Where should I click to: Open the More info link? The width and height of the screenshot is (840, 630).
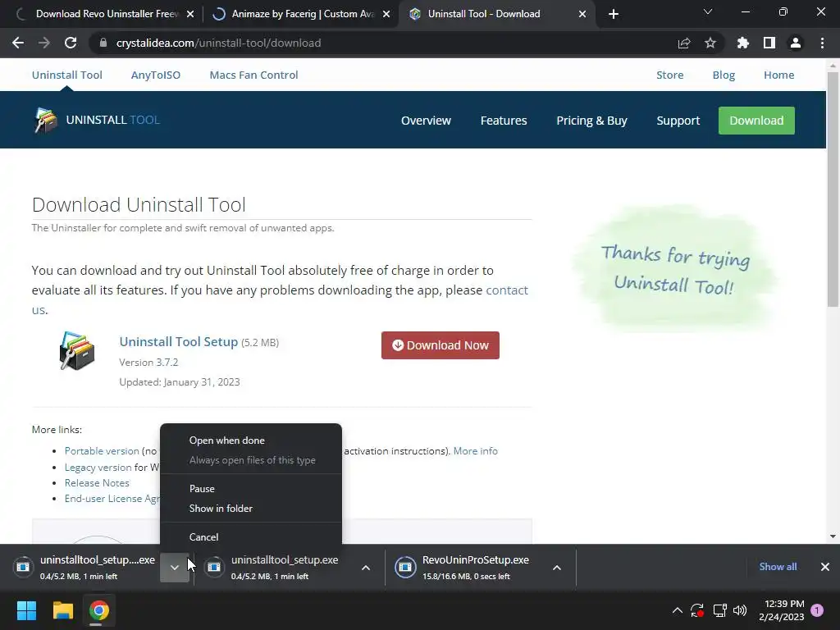pos(476,451)
